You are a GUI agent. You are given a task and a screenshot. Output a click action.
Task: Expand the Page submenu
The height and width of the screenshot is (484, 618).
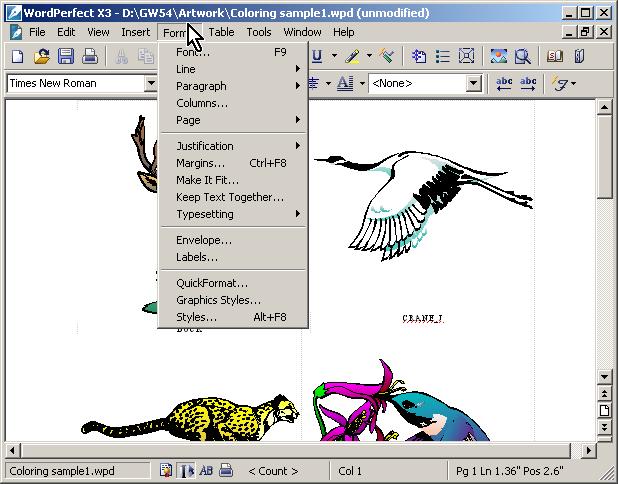(233, 120)
